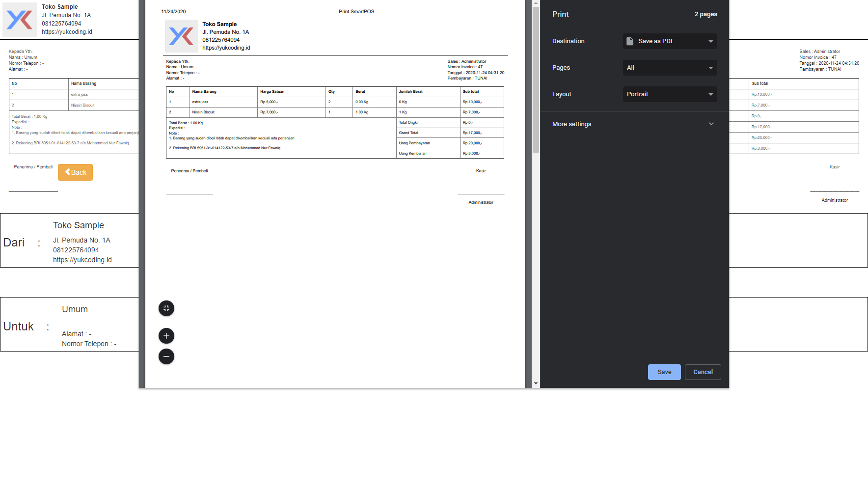Screen dimensions: 868x487
Task: Click 'Sub total' header on background page
Action: [x=760, y=84]
